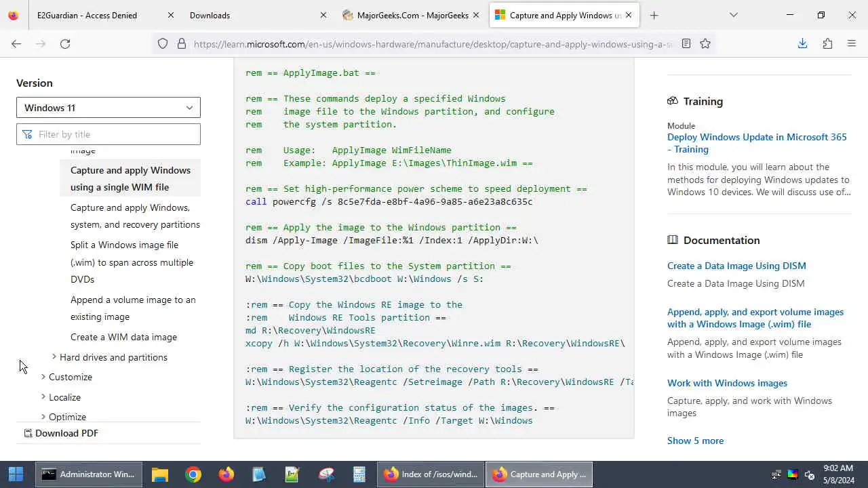Open Create a Data Image Using DISM link
Viewport: 868px width, 488px height.
pos(736,266)
